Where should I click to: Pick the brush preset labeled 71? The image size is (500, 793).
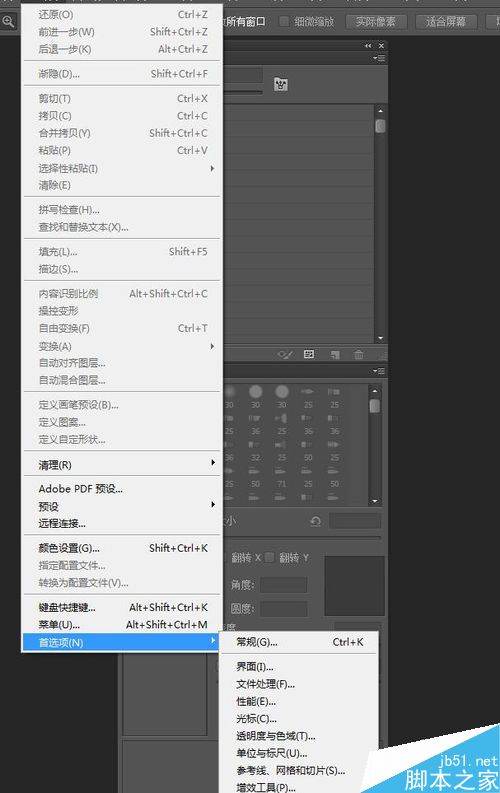[x=282, y=477]
